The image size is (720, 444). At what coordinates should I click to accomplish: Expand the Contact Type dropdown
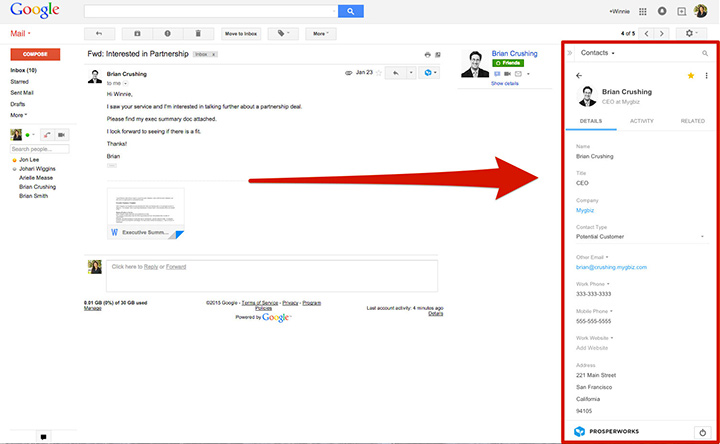click(x=703, y=237)
